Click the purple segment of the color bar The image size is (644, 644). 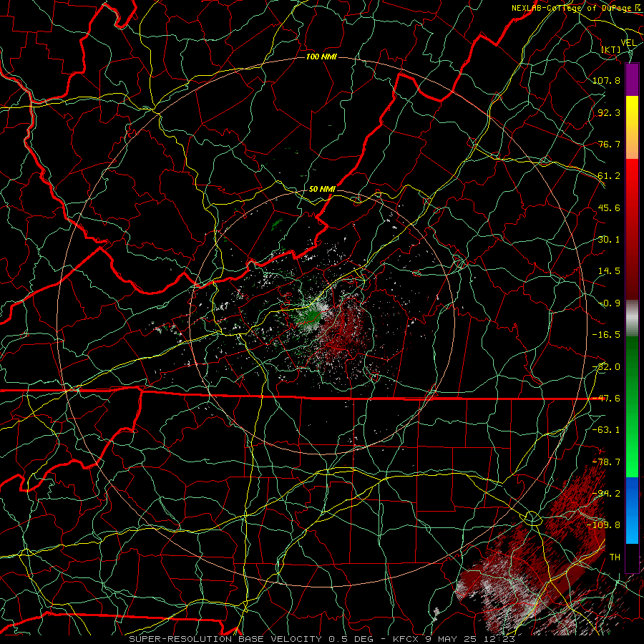632,79
